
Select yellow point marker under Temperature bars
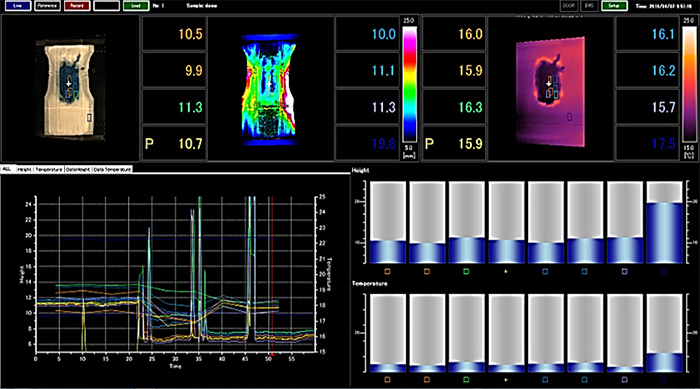click(x=506, y=380)
